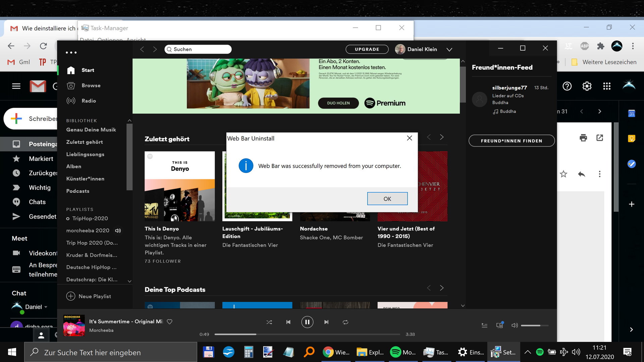This screenshot has height=362, width=644.
Task: Close the Web Bar Uninstall dialog
Action: 409,138
